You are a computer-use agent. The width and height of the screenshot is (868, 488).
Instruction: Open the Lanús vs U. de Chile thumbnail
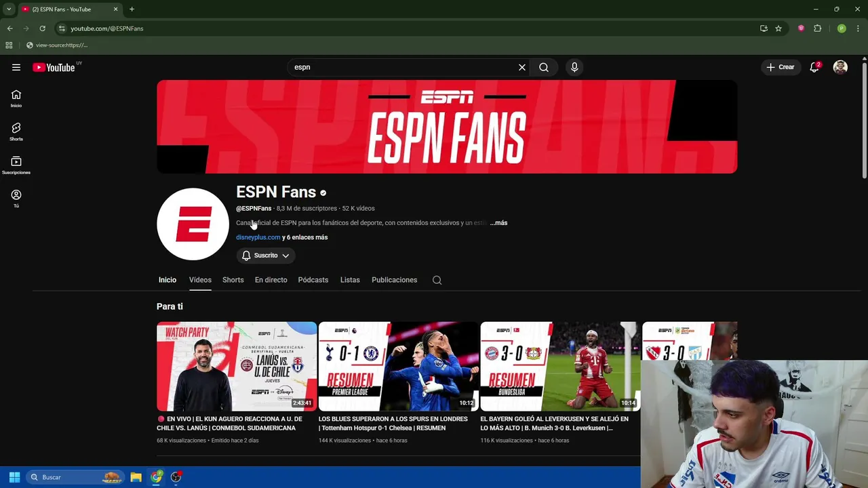click(237, 366)
